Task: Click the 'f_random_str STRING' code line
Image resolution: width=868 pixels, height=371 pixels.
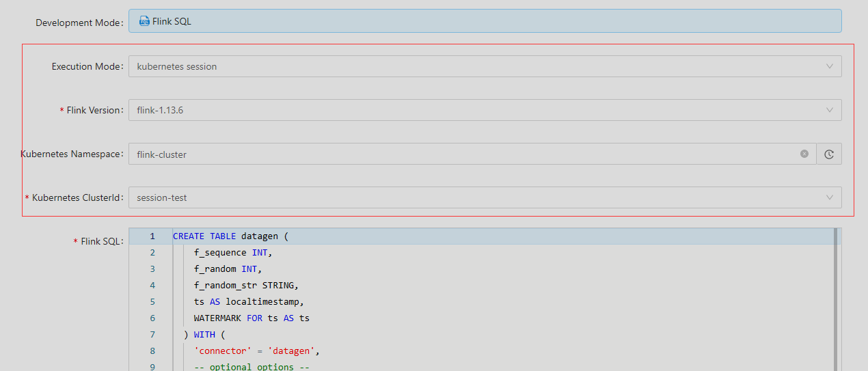Action: click(246, 286)
